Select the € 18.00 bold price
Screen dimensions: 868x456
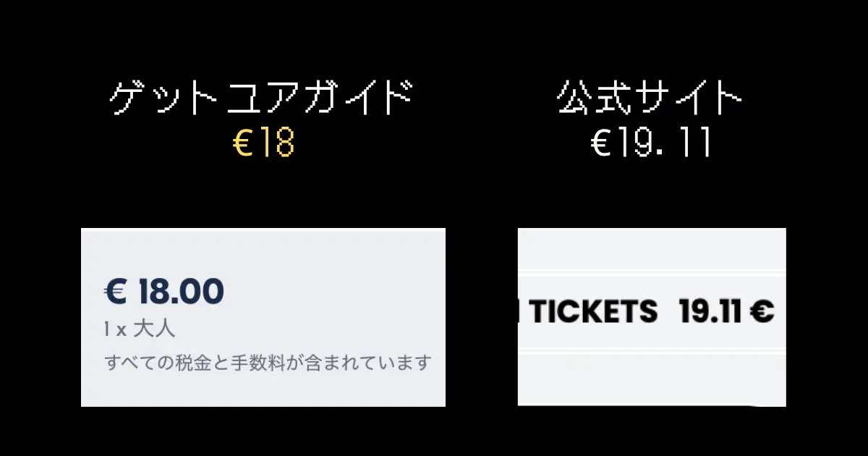tap(164, 291)
